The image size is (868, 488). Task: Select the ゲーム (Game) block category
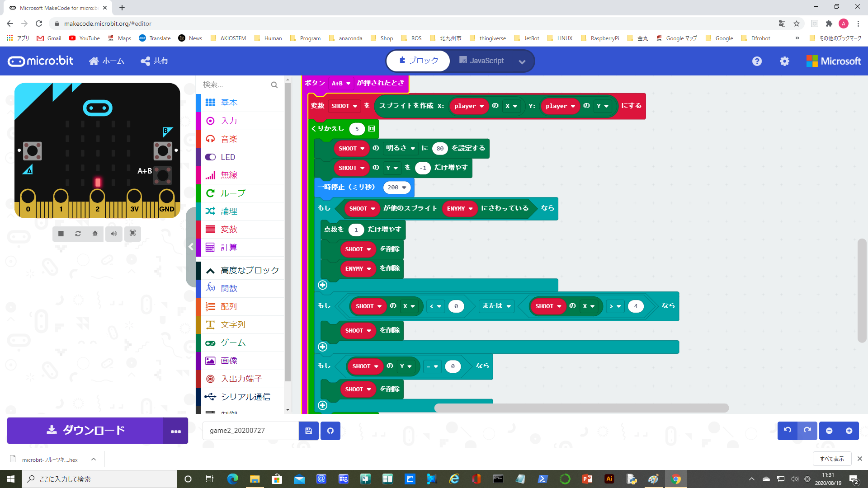coord(233,343)
